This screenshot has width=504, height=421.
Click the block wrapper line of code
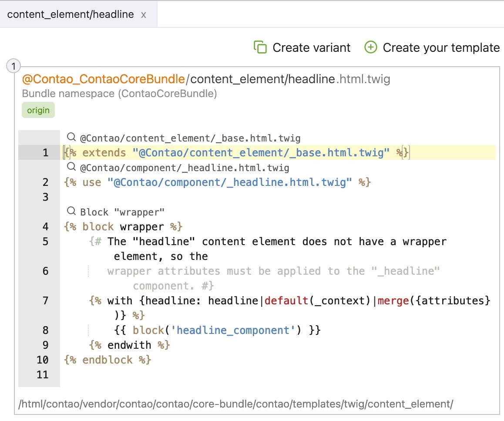pyautogui.click(x=123, y=226)
